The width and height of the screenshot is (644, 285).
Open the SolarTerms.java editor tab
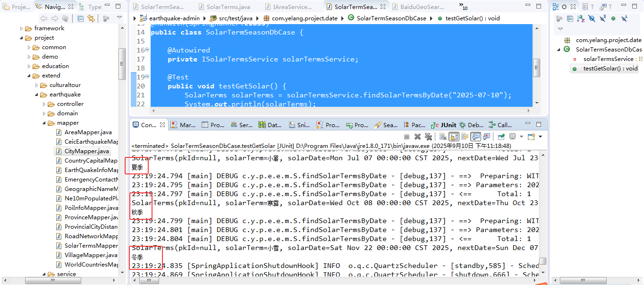[224, 7]
